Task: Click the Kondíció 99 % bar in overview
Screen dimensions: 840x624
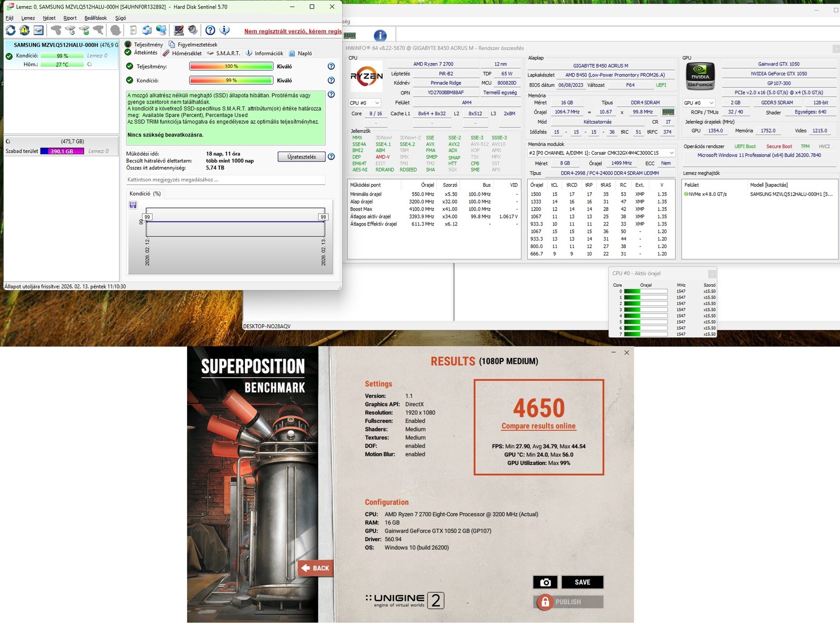Action: pyautogui.click(x=231, y=80)
